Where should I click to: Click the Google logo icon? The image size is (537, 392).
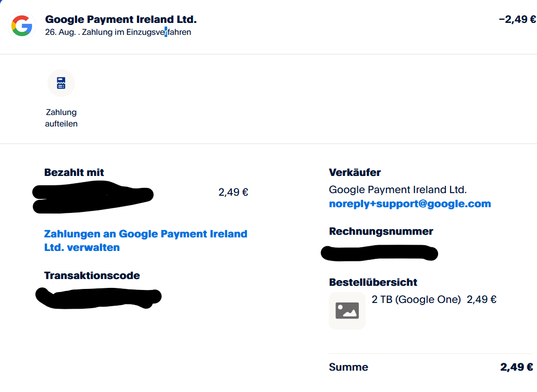tap(22, 26)
